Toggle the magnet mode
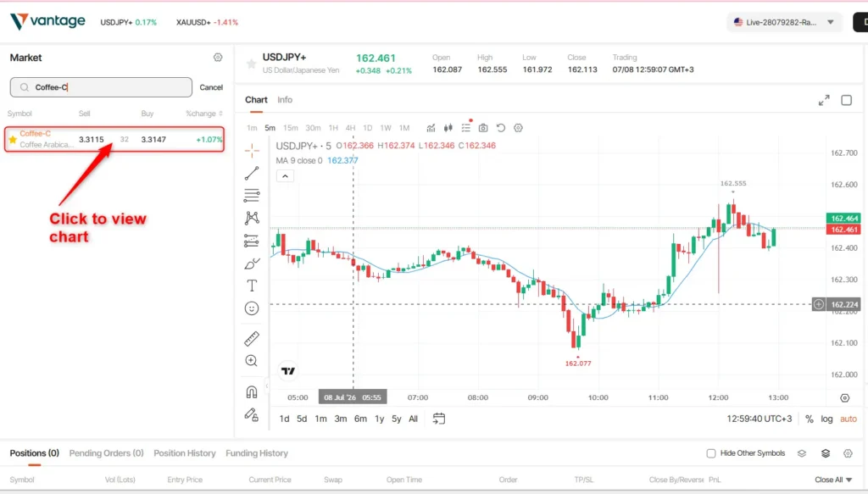868x494 pixels. 252,392
